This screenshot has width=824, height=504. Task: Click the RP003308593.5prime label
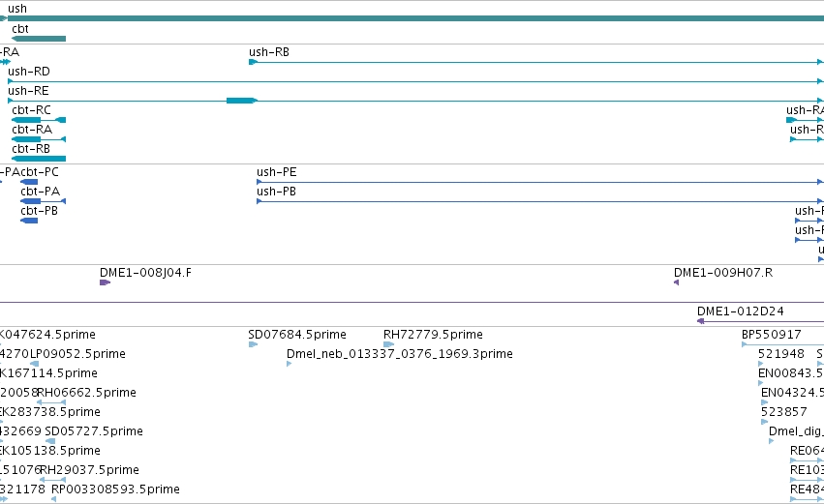(x=115, y=489)
